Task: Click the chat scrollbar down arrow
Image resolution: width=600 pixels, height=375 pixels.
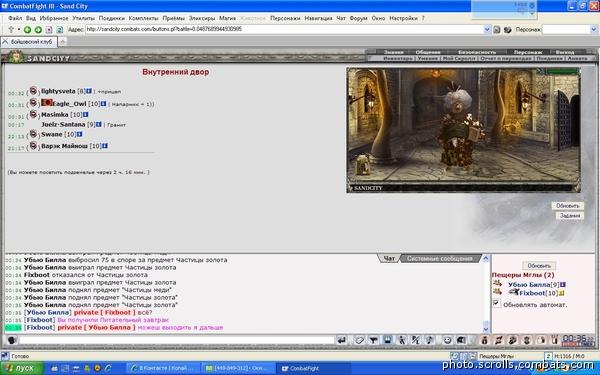Action: [x=486, y=329]
